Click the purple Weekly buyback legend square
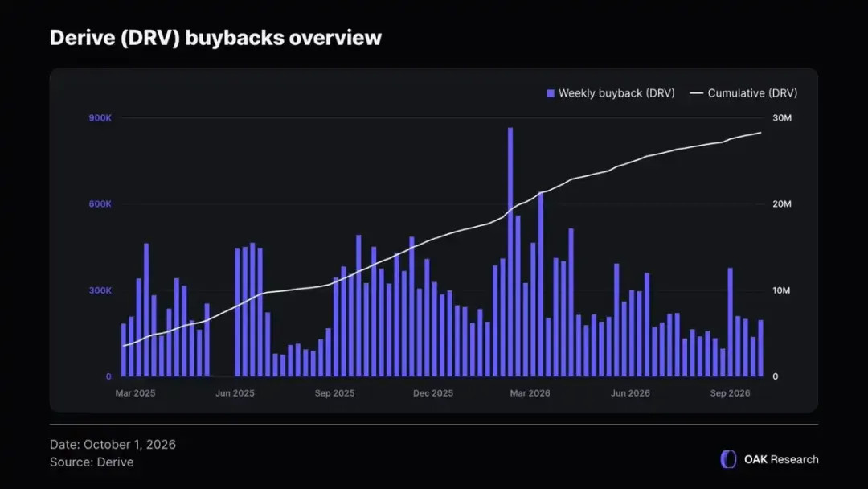The image size is (868, 489). coord(551,93)
